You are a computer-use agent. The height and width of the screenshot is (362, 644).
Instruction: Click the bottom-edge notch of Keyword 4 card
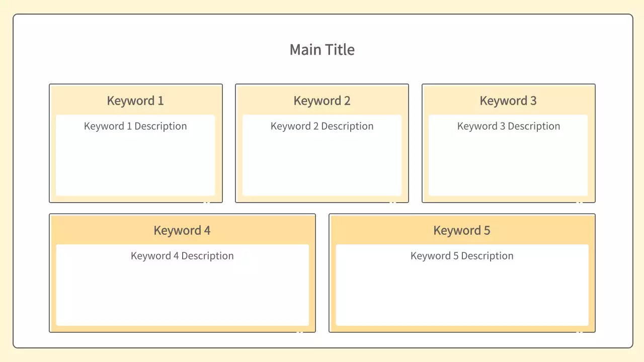point(299,332)
